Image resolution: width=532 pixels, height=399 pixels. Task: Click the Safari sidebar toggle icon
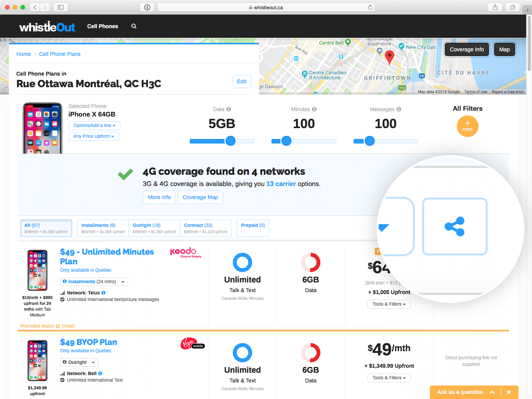[x=61, y=7]
